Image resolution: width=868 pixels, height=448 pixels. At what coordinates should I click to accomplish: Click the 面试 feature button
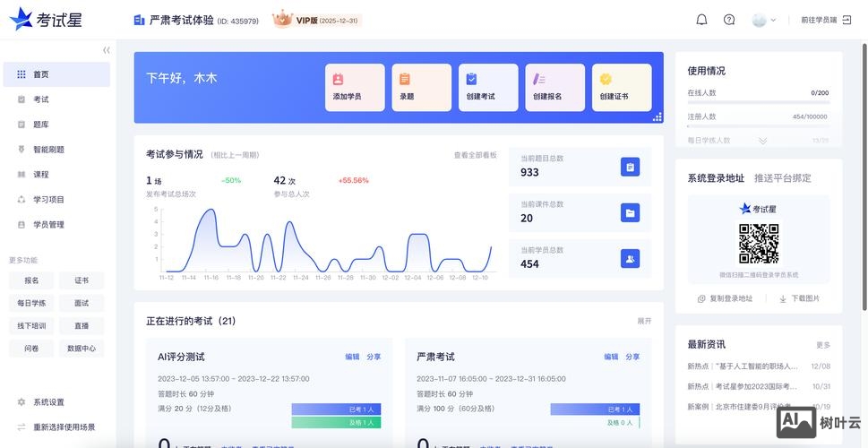pyautogui.click(x=82, y=303)
